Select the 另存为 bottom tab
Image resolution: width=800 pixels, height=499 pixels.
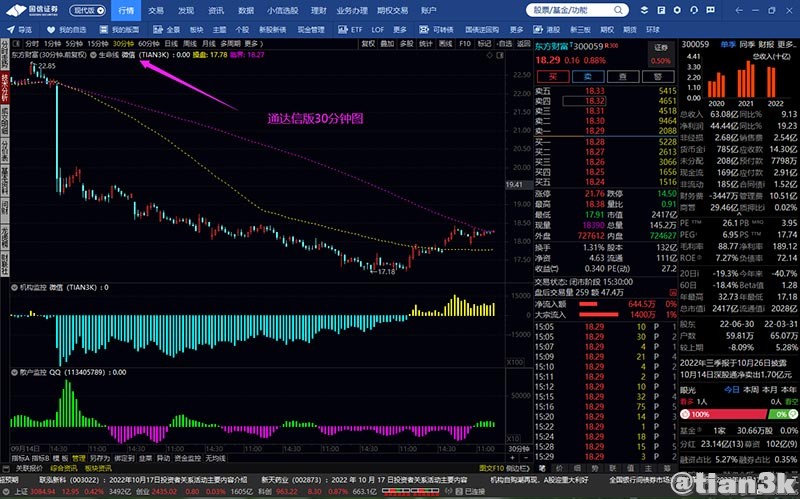99,458
